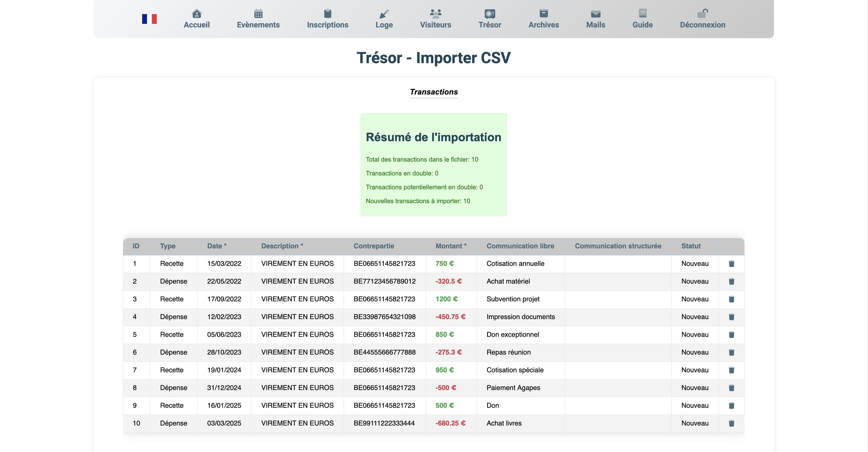Trash the Achat livres transaction
The width and height of the screenshot is (868, 452).
click(731, 423)
